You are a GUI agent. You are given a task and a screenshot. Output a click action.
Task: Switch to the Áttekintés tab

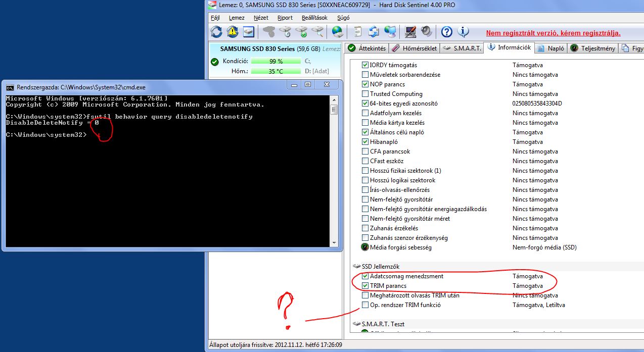367,48
